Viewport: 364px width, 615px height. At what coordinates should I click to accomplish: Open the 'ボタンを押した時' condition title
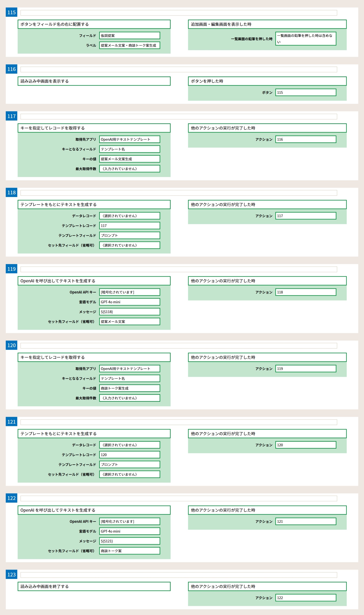[267, 81]
